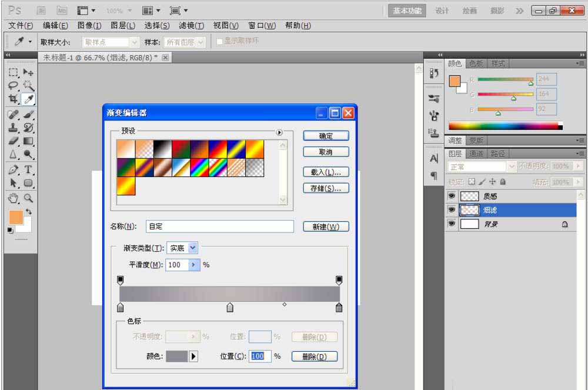Select the Path Selection tool
The image size is (588, 390).
click(x=13, y=183)
